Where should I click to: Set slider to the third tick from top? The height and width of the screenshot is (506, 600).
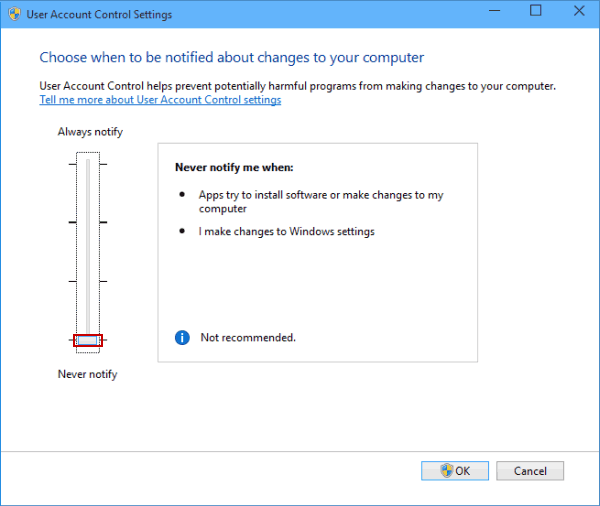tap(88, 281)
